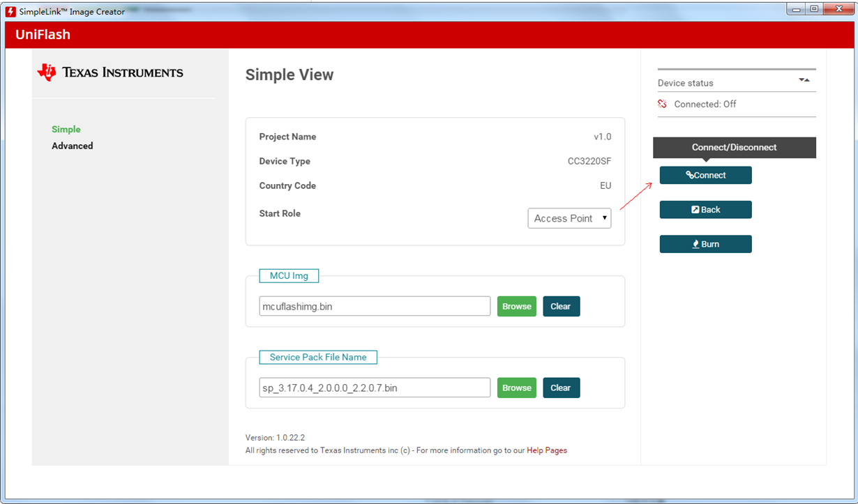Switch to the Simple view
Image resolution: width=858 pixels, height=504 pixels.
[x=66, y=129]
